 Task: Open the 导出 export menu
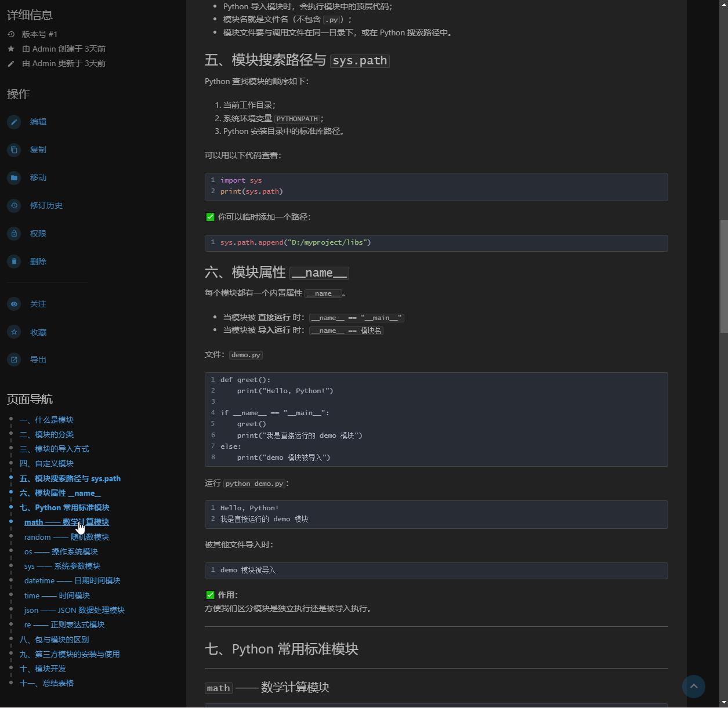38,360
